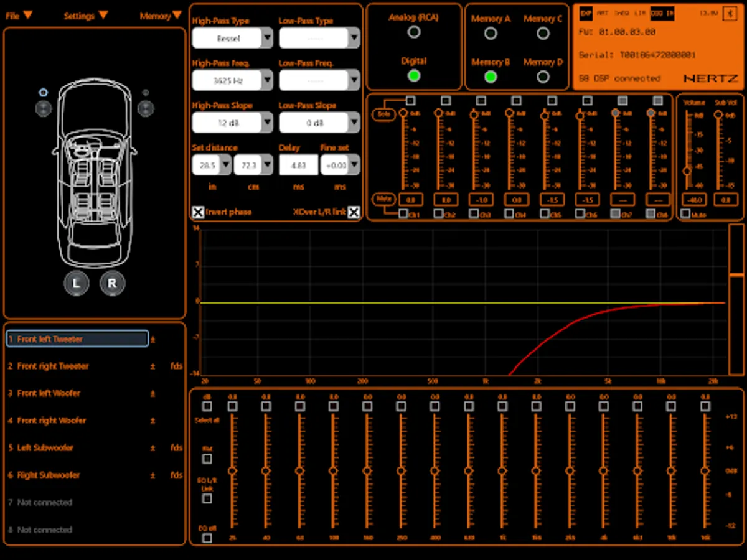
Task: Open the distance in cm dropdown
Action: (x=253, y=165)
